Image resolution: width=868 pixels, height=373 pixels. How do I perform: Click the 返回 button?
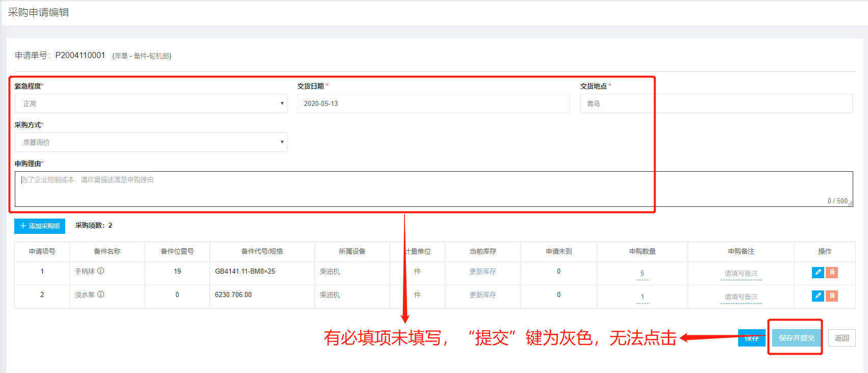click(x=842, y=338)
